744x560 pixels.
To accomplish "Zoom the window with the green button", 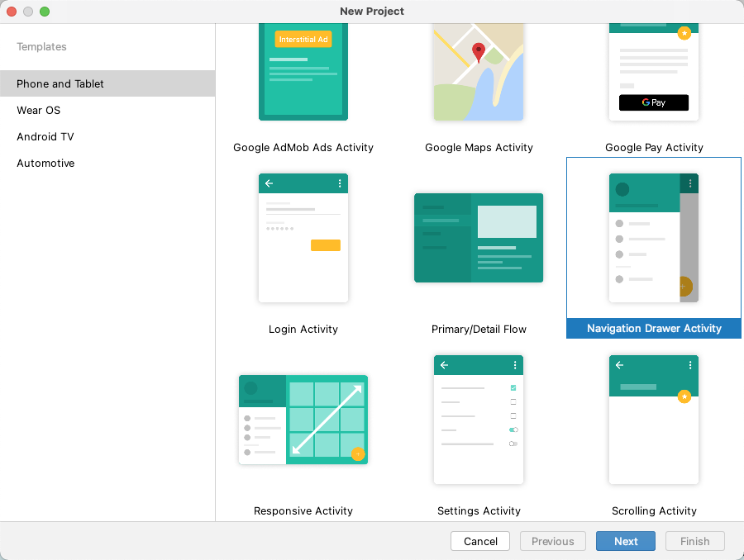I will point(45,12).
